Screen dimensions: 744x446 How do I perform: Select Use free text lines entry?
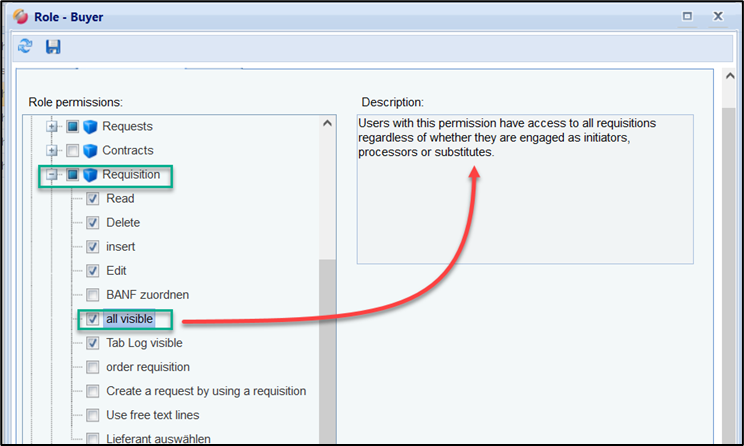[x=152, y=415]
